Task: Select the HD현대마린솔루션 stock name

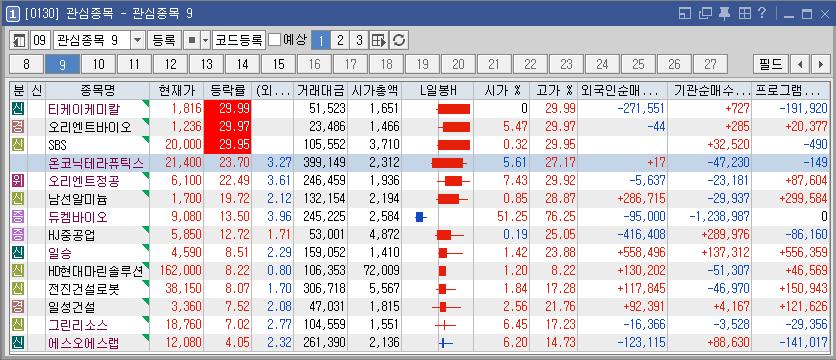Action: (x=95, y=271)
